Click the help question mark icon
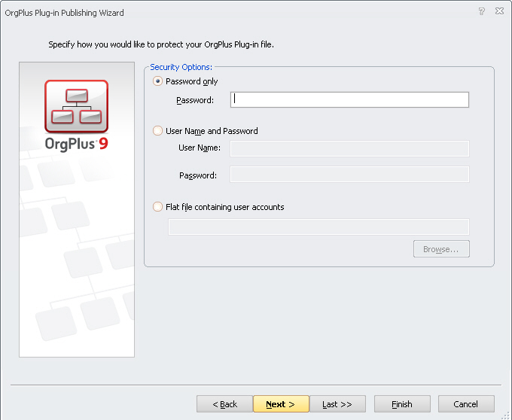The height and width of the screenshot is (420, 512). click(x=482, y=12)
